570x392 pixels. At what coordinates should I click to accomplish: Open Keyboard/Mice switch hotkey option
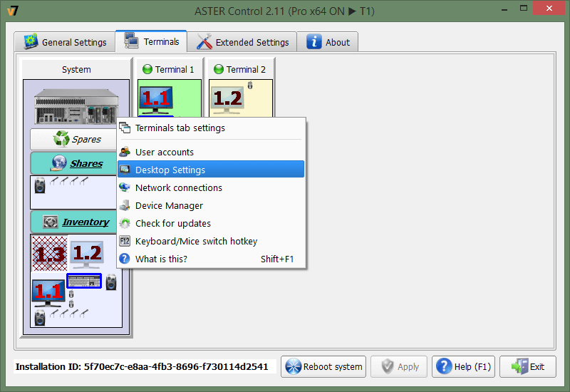click(x=211, y=241)
